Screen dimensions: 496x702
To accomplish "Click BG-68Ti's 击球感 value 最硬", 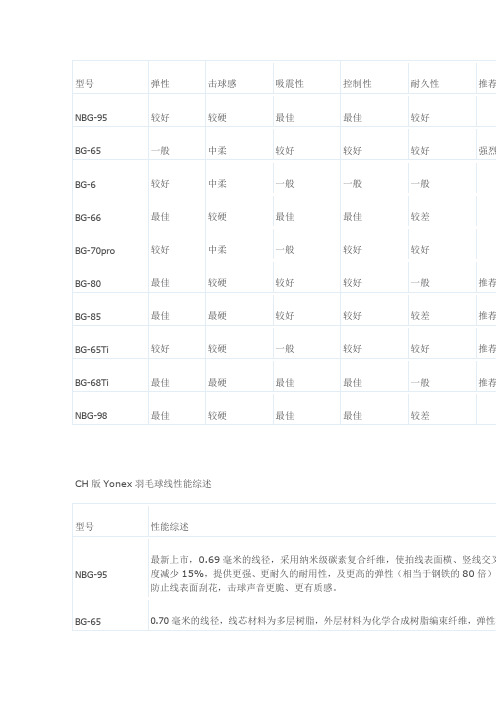I will tap(218, 382).
